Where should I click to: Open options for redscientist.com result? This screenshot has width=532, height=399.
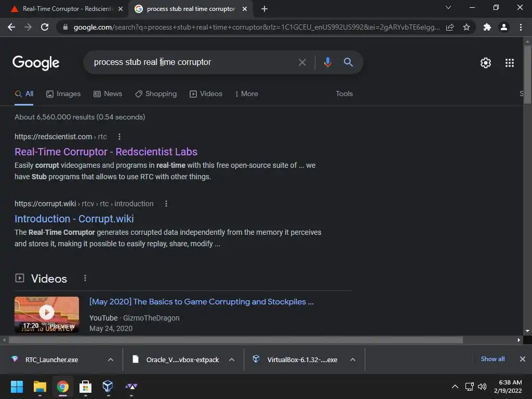point(119,137)
